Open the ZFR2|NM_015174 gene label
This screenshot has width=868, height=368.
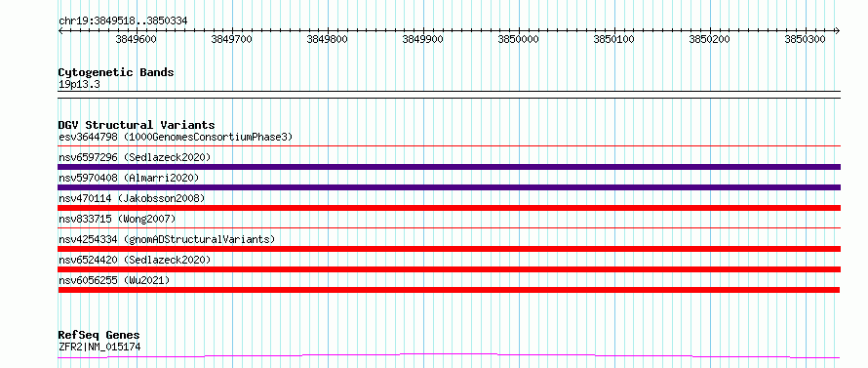(x=99, y=348)
